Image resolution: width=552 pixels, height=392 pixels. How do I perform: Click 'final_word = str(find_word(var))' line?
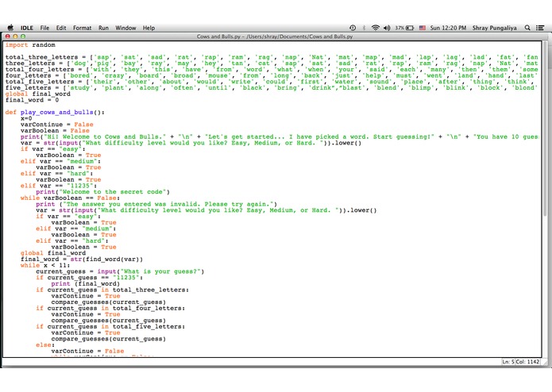click(82, 259)
